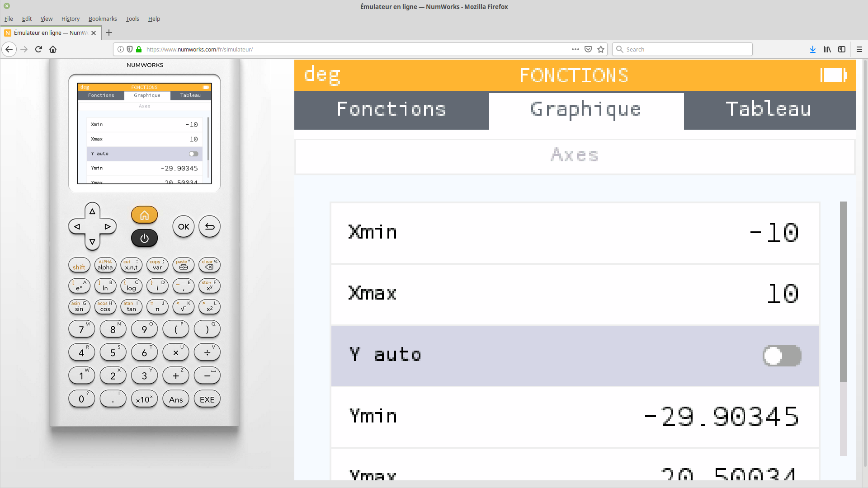Screen dimensions: 868x488
Task: Click the toolbox (paste) key
Action: tap(184, 265)
